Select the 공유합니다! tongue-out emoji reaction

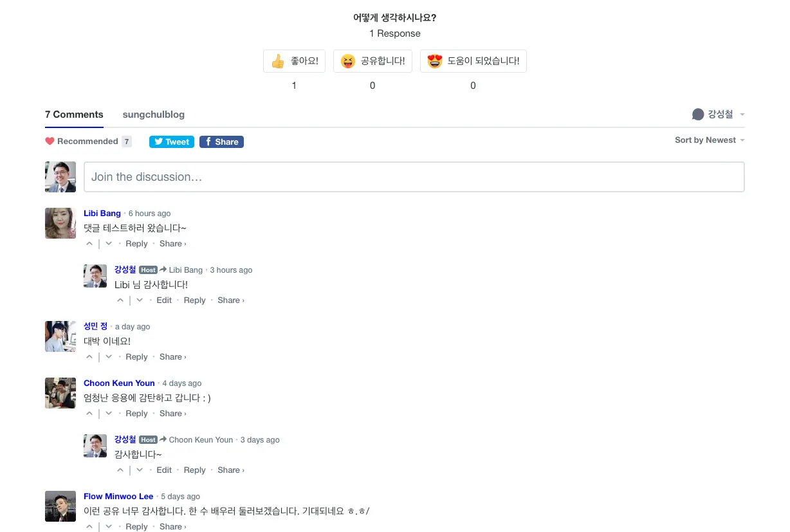point(372,61)
